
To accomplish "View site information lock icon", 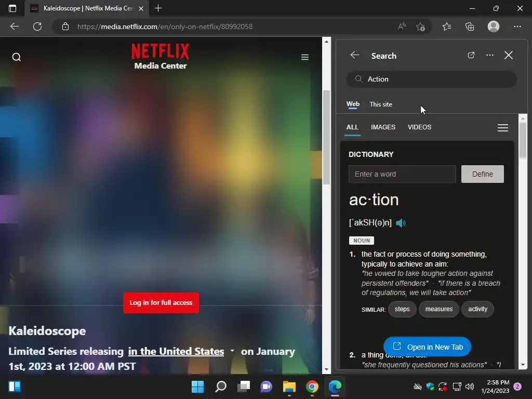I will pyautogui.click(x=65, y=26).
